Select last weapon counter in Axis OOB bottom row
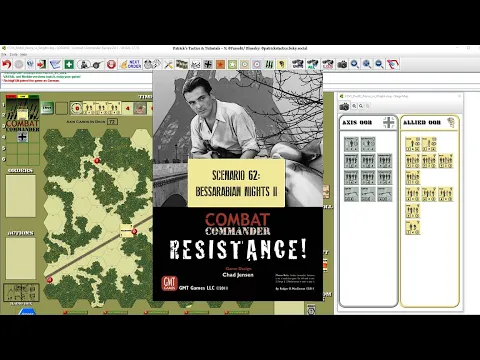 point(385,194)
